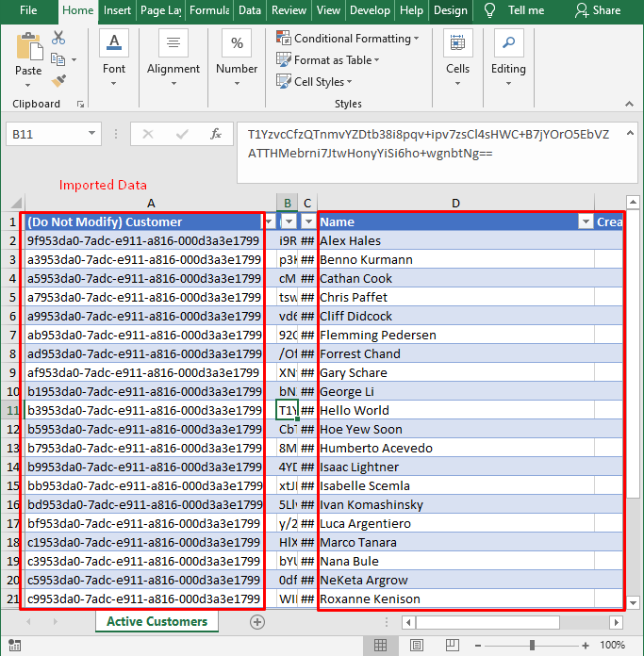The width and height of the screenshot is (644, 656).
Task: Switch to Page Layout view
Action: click(417, 645)
